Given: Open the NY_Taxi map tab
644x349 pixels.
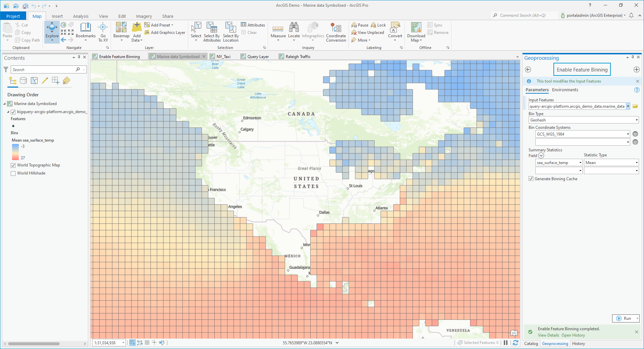Looking at the screenshot, I should coord(223,57).
